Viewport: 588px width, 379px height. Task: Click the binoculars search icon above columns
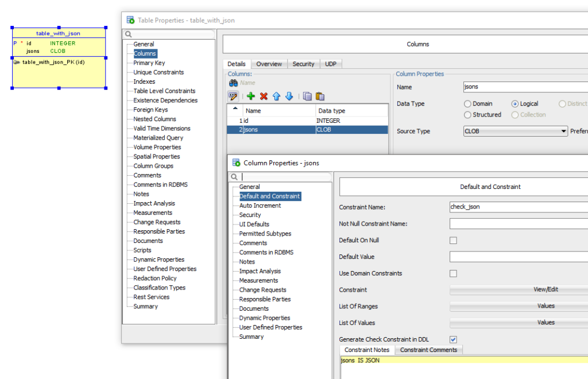(x=233, y=83)
